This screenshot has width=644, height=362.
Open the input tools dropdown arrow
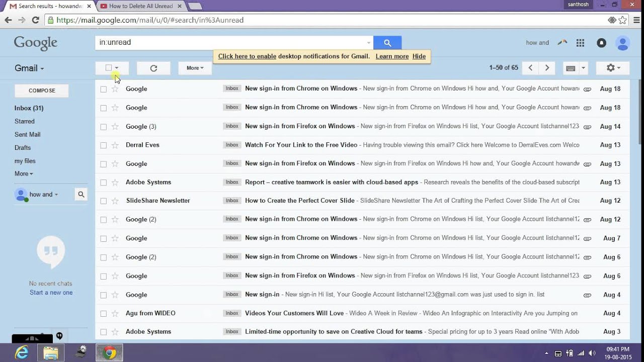point(583,68)
